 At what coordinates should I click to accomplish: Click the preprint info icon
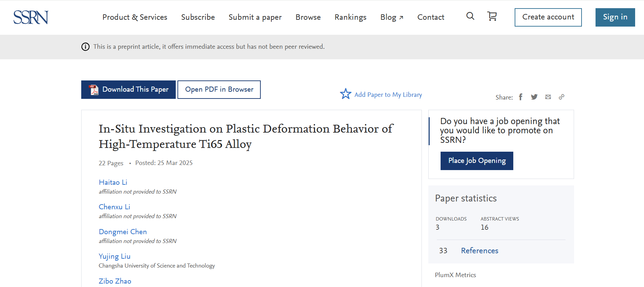(x=85, y=47)
